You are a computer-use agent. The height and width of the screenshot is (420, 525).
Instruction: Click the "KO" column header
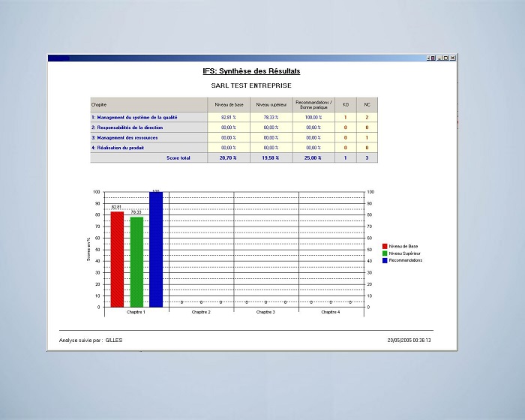[x=346, y=104]
